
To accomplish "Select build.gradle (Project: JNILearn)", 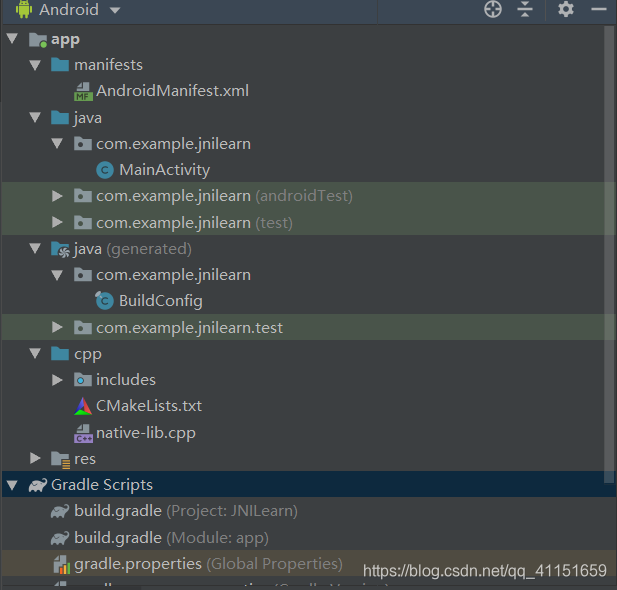I will 186,511.
